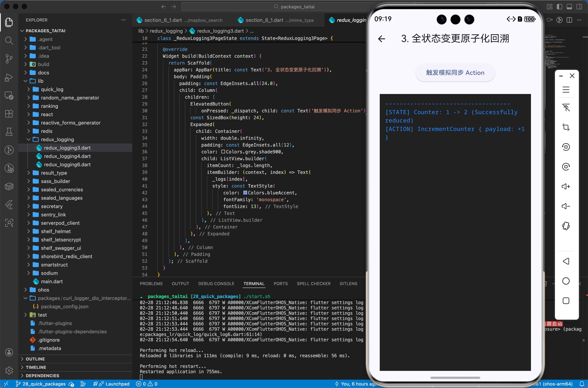The height and width of the screenshot is (388, 588).
Task: Toggle the bottom panel layout button
Action: click(x=569, y=7)
